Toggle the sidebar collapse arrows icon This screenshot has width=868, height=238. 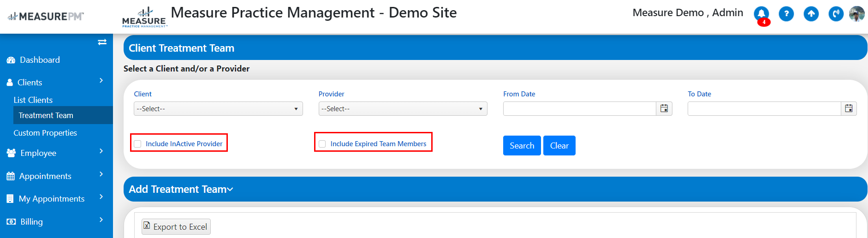(102, 42)
